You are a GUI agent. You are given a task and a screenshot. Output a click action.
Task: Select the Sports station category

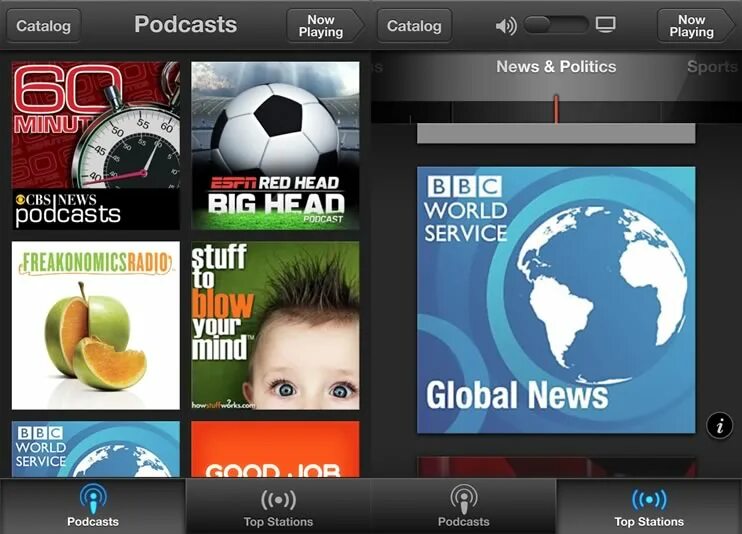(712, 67)
